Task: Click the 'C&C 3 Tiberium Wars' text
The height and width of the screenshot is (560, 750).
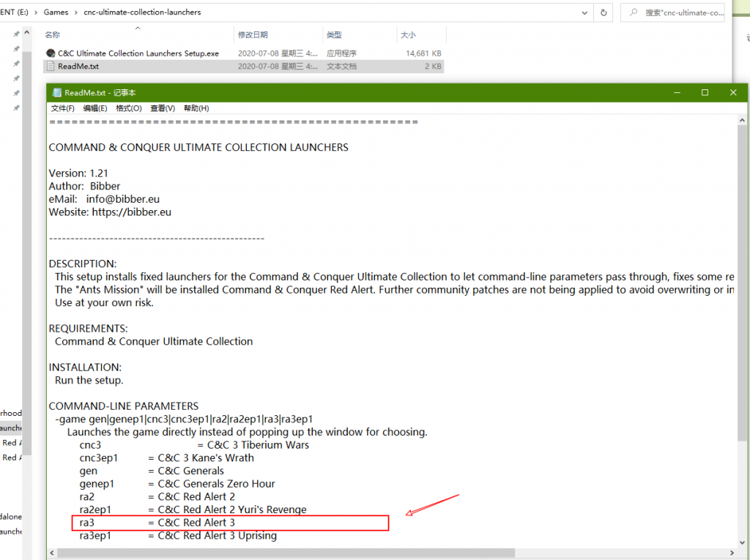Action: 259,445
